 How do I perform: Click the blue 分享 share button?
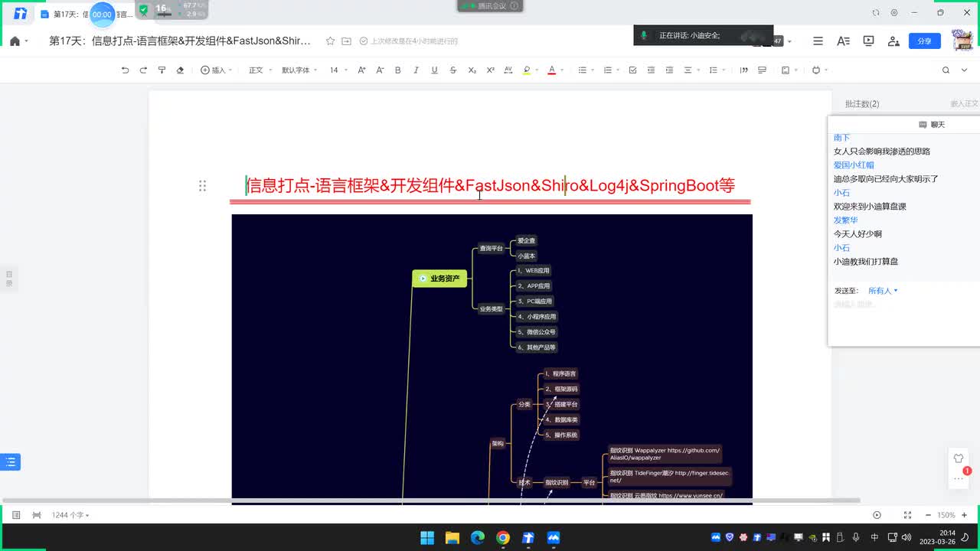click(924, 41)
